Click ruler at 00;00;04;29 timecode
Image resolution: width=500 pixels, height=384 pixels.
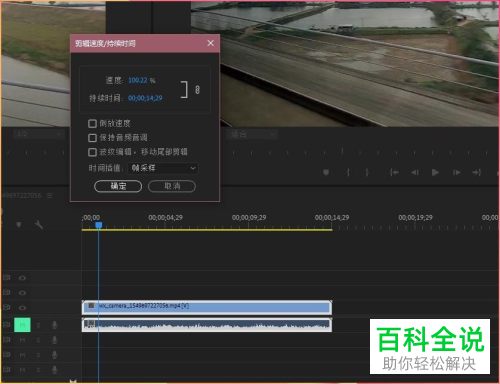coord(165,218)
